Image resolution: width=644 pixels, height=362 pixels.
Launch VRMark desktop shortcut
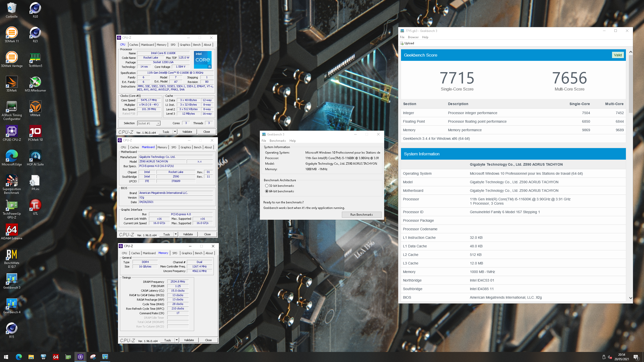pos(35,109)
